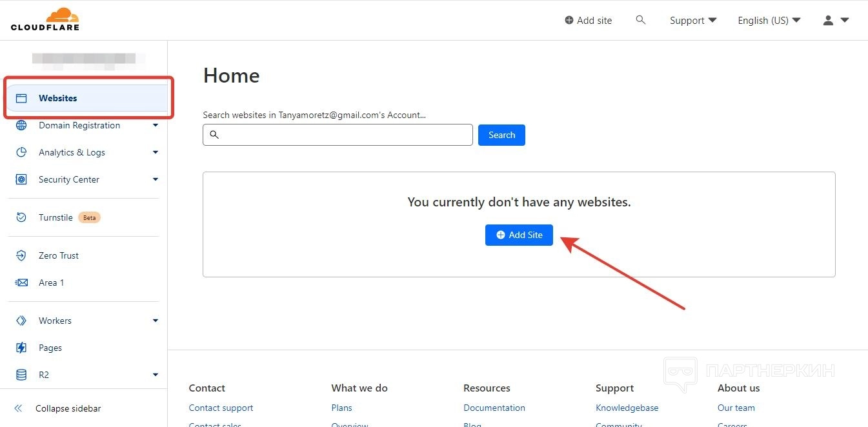The height and width of the screenshot is (427, 868).
Task: Expand Security Center submenu arrow
Action: [x=155, y=179]
